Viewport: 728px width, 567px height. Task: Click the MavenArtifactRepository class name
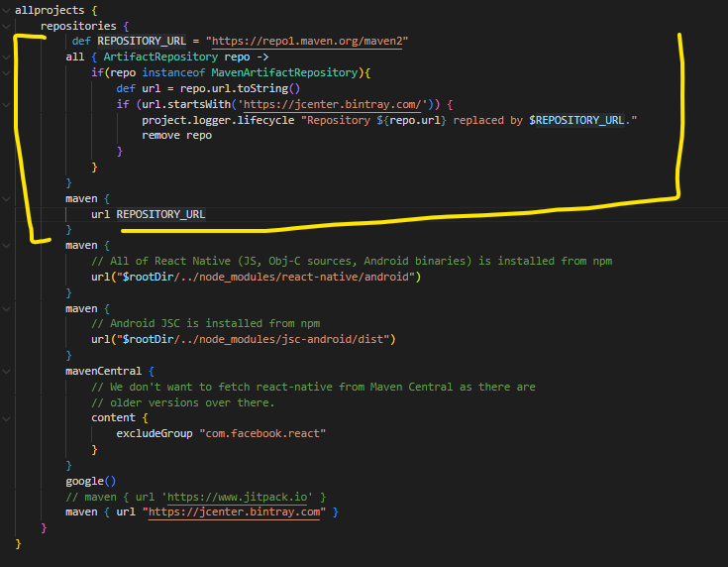click(284, 73)
